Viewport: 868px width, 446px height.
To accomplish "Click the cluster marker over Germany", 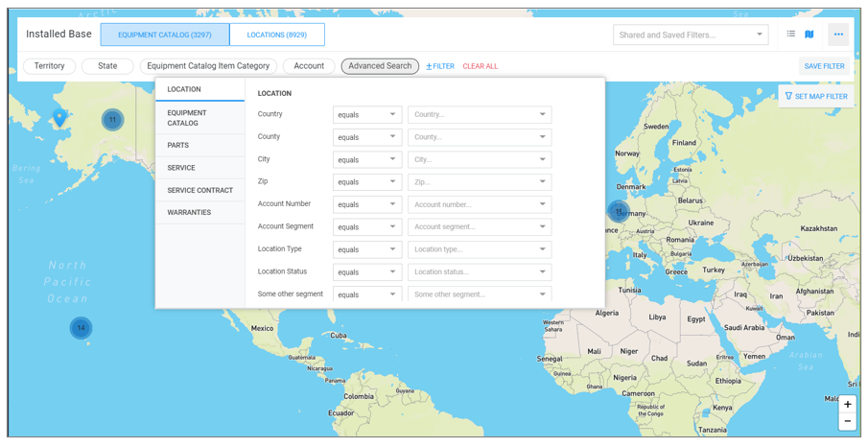I will [619, 211].
